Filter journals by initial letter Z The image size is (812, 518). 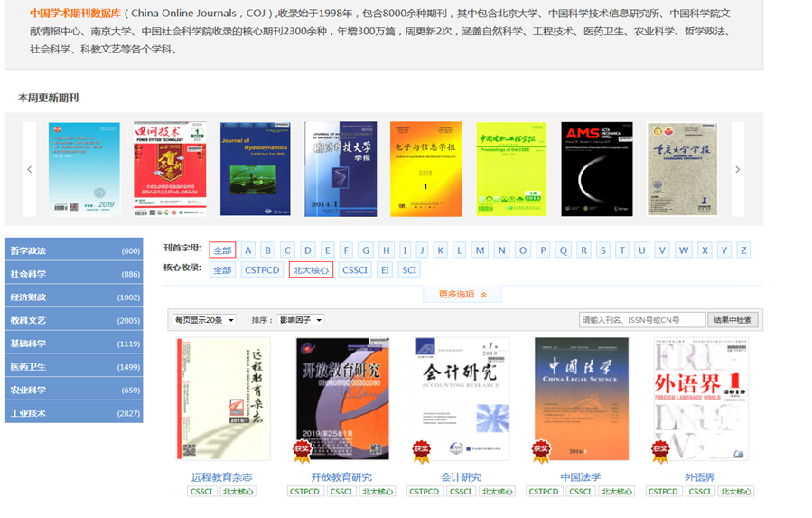coord(743,250)
